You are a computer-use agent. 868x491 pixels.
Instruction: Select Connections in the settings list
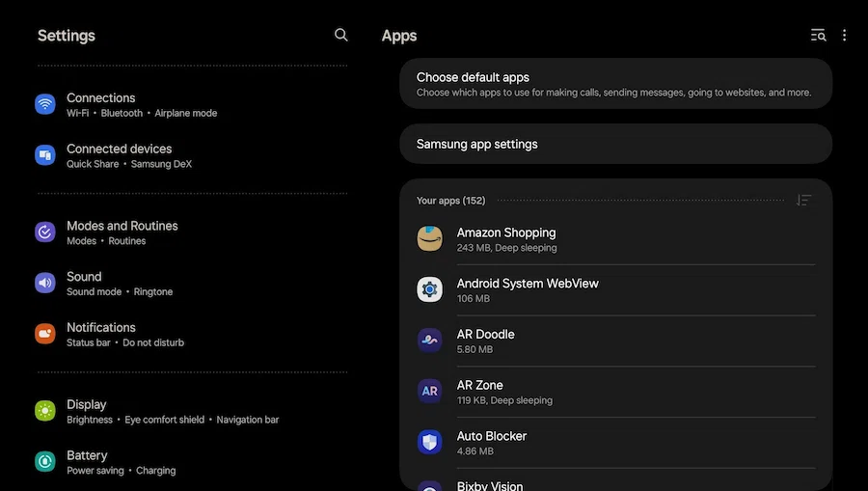coord(191,104)
